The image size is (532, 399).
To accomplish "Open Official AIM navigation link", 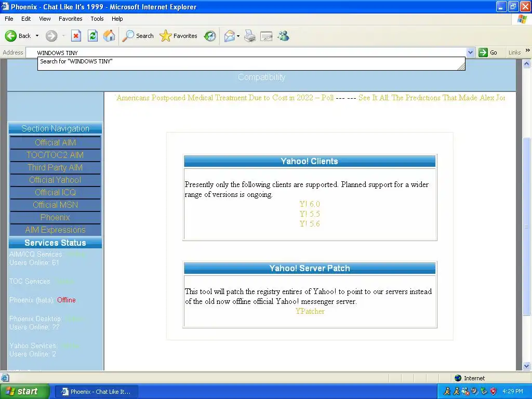I will click(x=55, y=142).
